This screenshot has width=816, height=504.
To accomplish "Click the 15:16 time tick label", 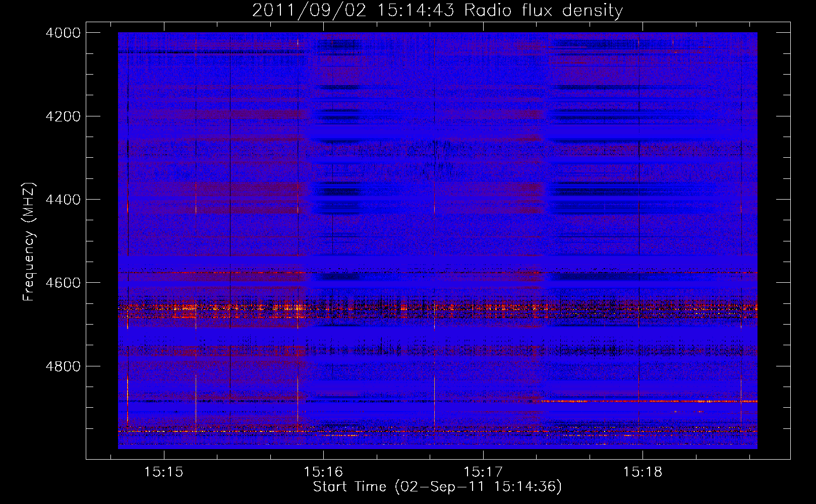I will pos(323,472).
